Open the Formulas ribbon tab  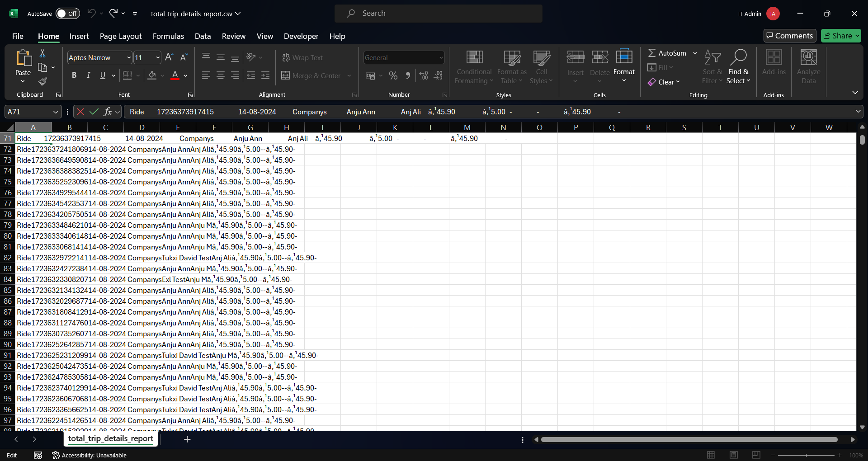tap(168, 36)
